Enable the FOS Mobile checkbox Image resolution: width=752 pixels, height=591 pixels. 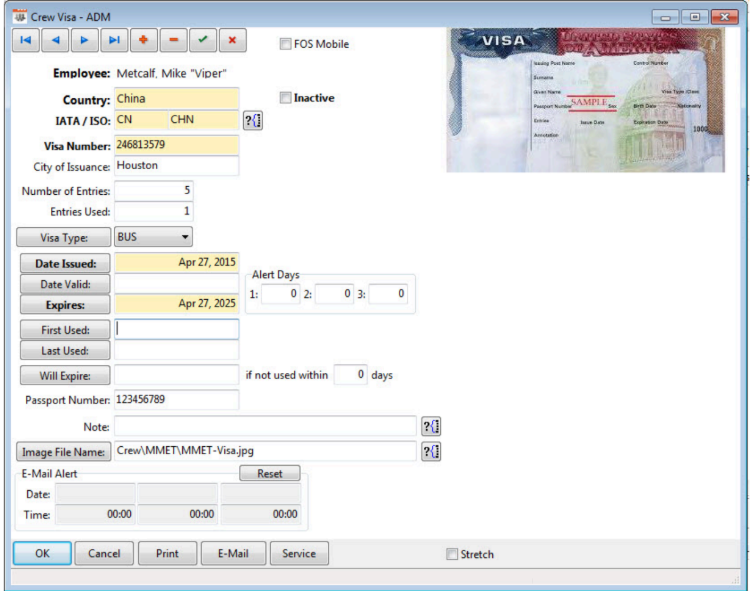click(x=286, y=44)
